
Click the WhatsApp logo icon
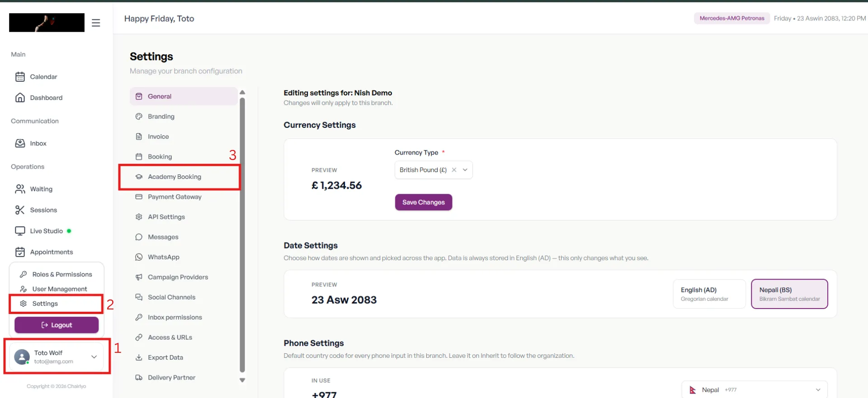pos(139,257)
